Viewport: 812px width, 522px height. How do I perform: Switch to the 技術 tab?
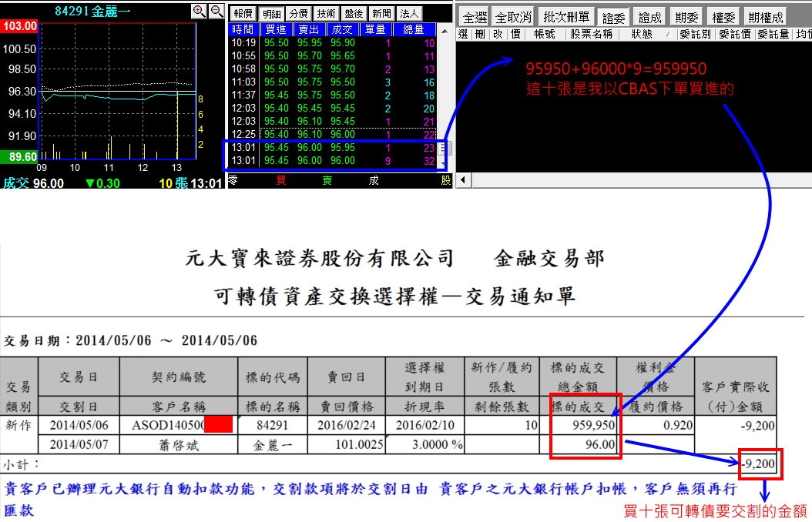tap(326, 13)
